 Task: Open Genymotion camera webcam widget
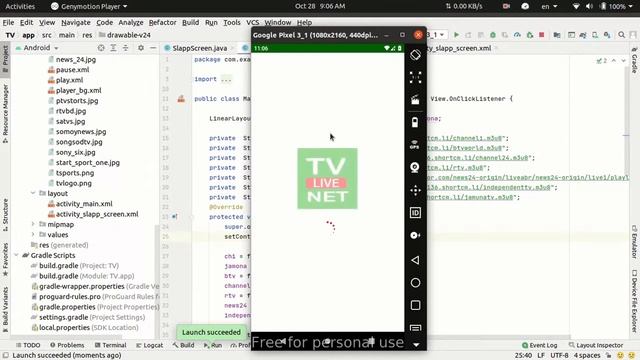click(415, 167)
